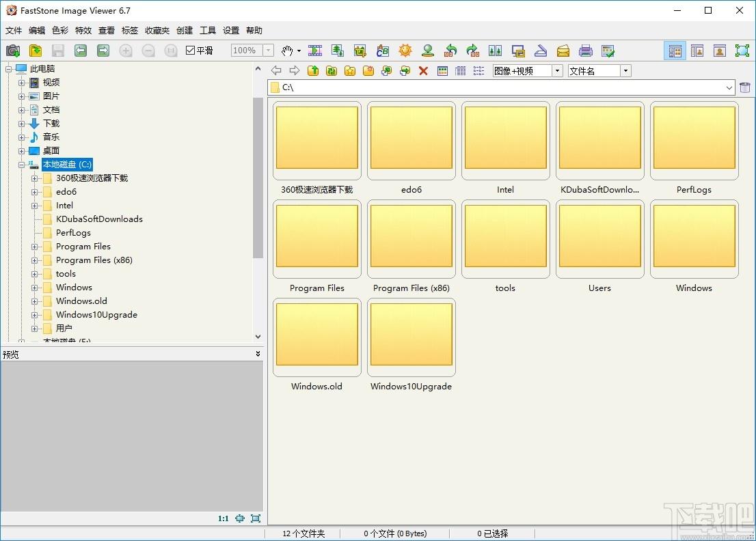Switch to details list view

coord(461,71)
